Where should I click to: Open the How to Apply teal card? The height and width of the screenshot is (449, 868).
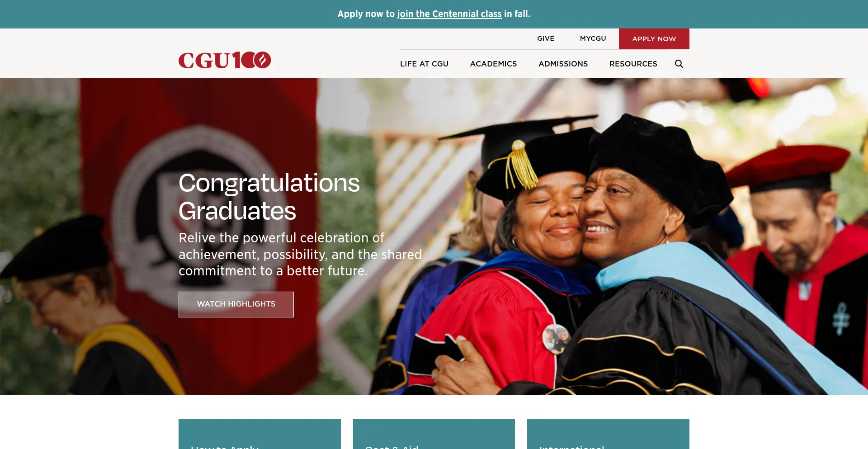259,434
